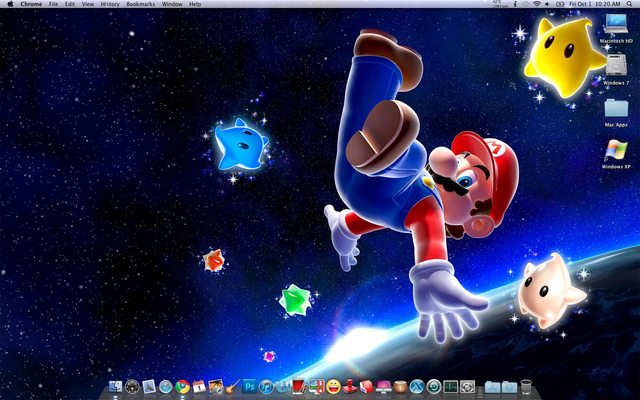Open Finder from the dock

click(x=115, y=386)
